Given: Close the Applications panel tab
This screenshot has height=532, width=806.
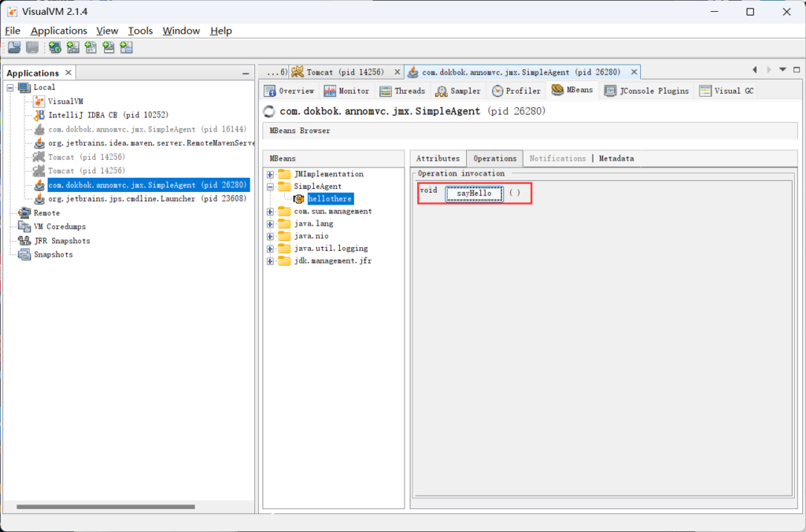Looking at the screenshot, I should point(68,73).
